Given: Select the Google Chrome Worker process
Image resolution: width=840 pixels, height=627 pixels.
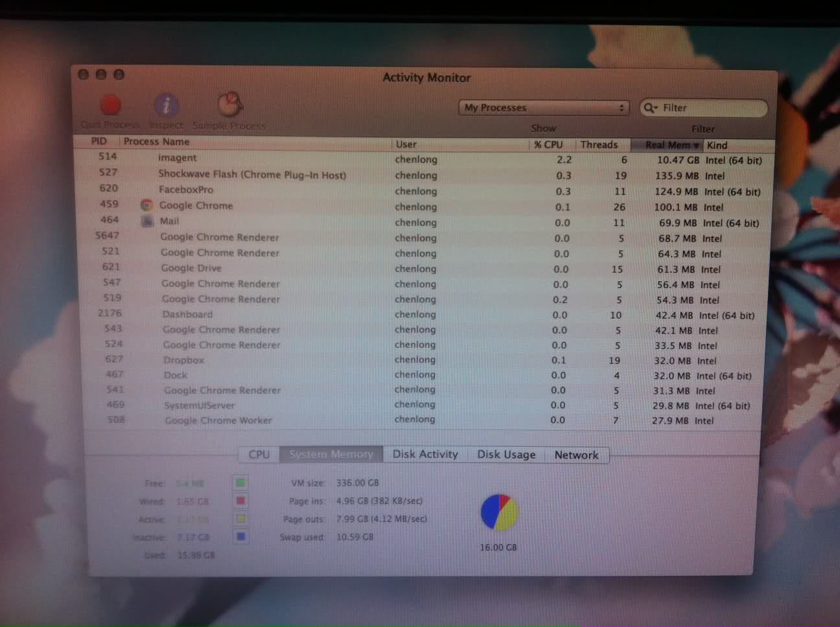Looking at the screenshot, I should (424, 420).
